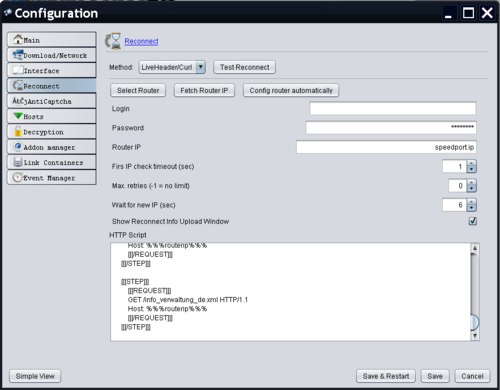Open the Download/Network section
The width and height of the screenshot is (500, 390).
pos(52,55)
